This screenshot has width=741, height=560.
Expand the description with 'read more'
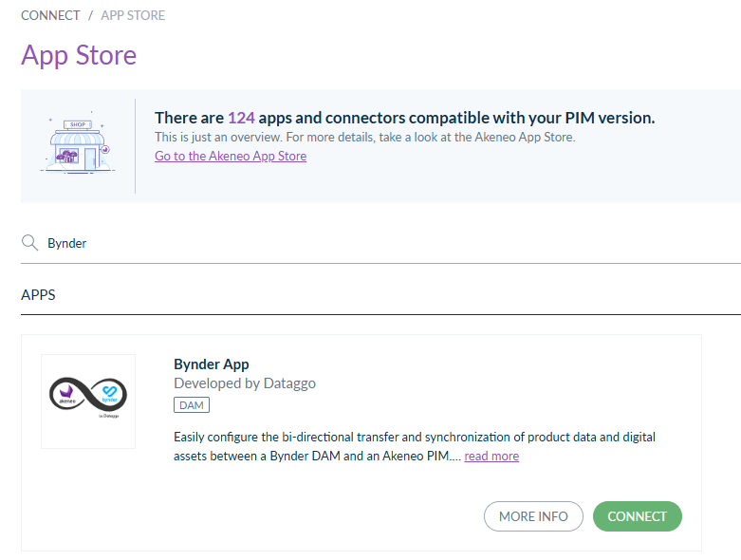(x=491, y=457)
